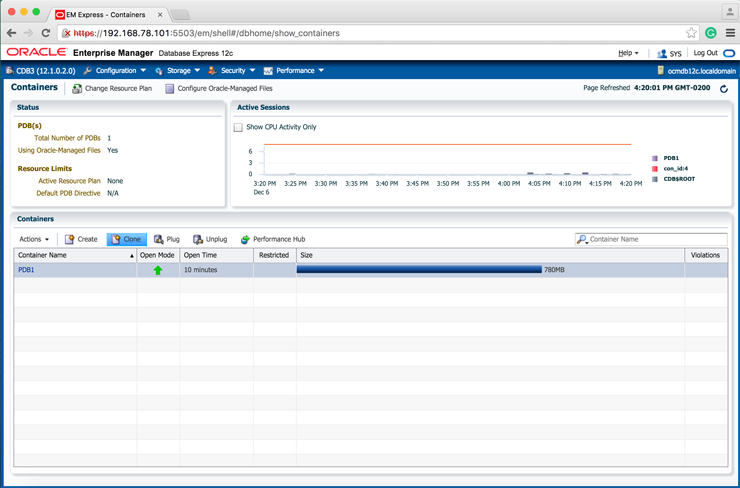Click the SYS user icon
740x488 pixels.
coord(662,53)
